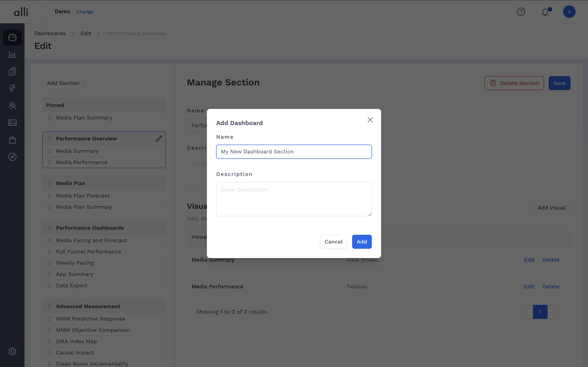Click the dashboard Name input field
The image size is (588, 367).
pyautogui.click(x=294, y=152)
